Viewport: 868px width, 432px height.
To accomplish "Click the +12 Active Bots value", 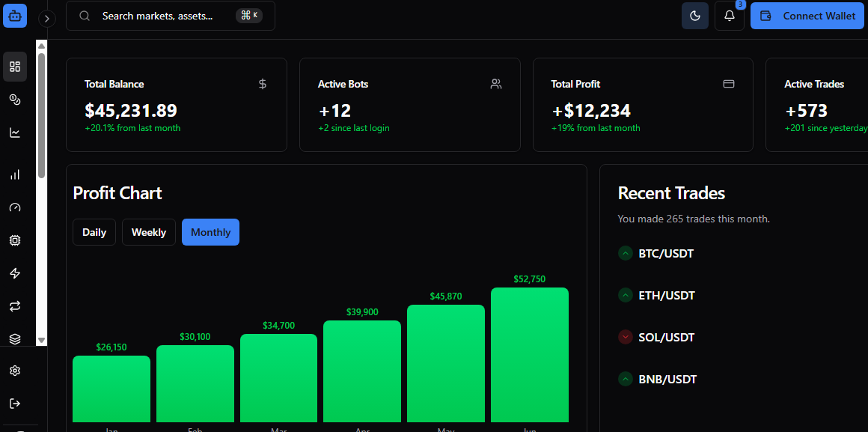I will point(335,110).
